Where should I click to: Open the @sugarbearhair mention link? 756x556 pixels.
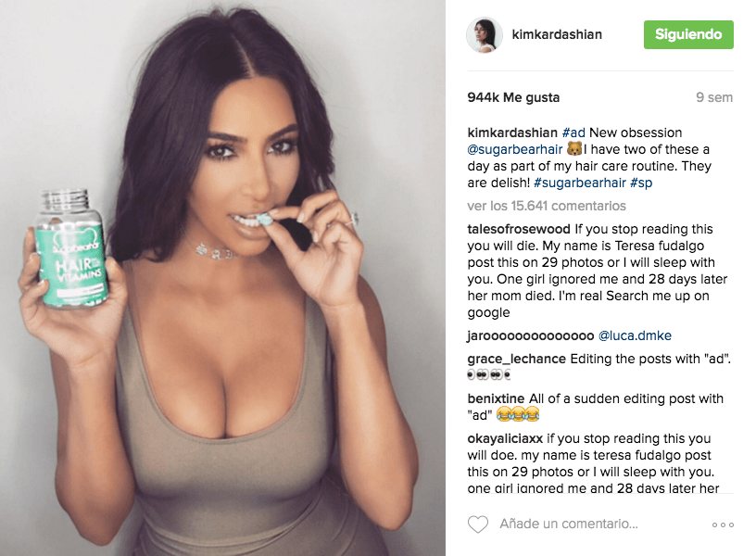[515, 149]
